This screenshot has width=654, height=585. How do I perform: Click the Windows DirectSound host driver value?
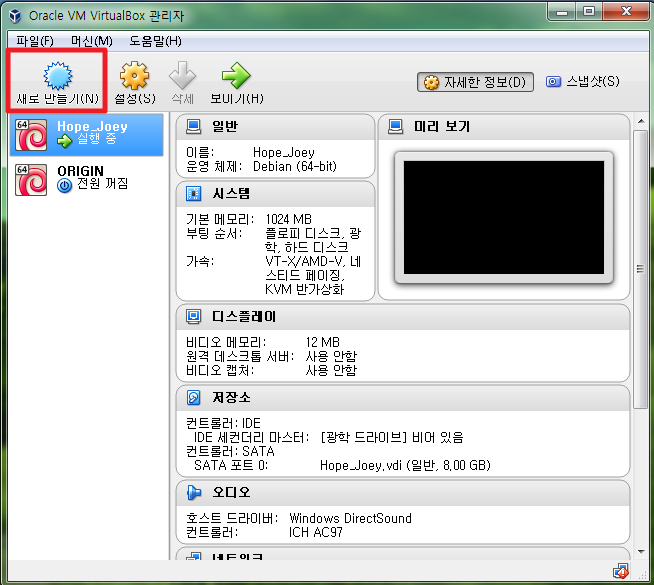click(350, 518)
